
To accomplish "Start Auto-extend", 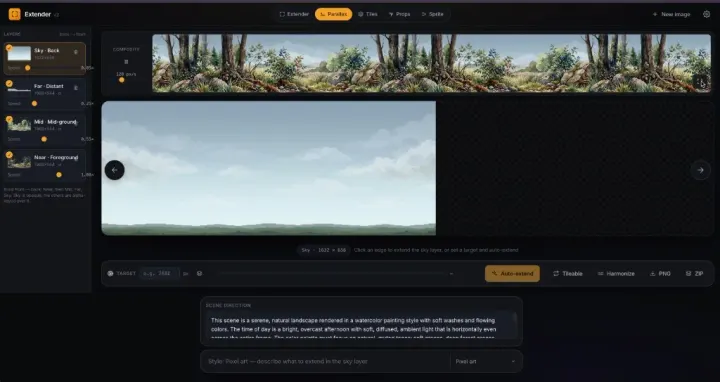I will (512, 273).
